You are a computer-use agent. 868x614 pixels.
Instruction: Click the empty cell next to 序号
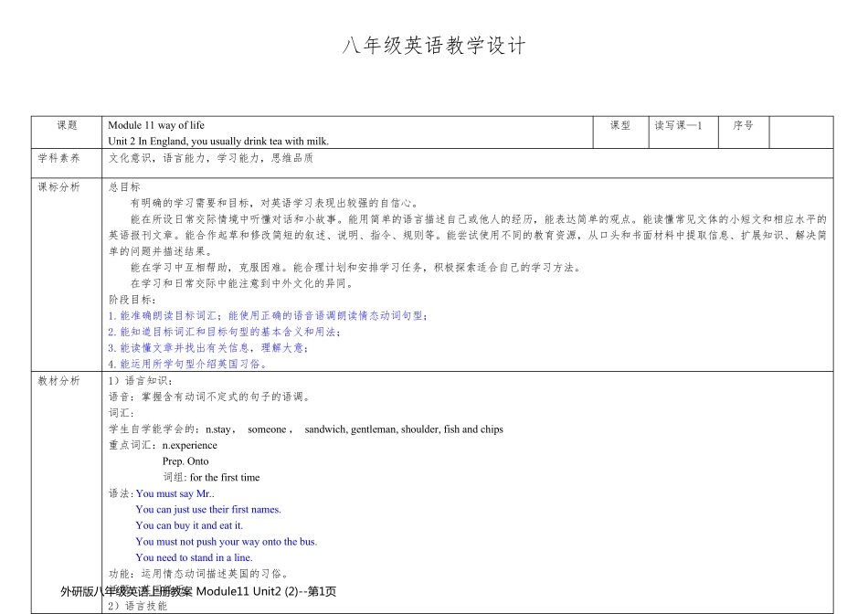tap(801, 132)
